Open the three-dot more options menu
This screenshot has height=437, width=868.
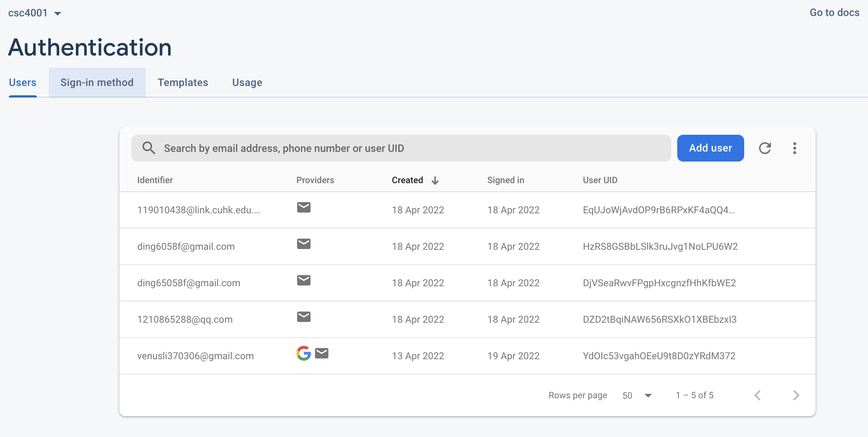[x=794, y=148]
